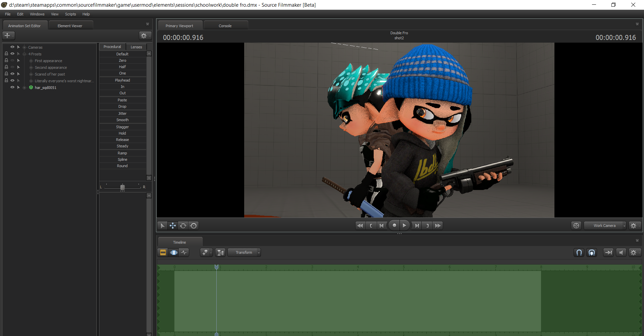Apply the Stagger procedural preset
Screen dimensions: 644x336
tap(122, 127)
